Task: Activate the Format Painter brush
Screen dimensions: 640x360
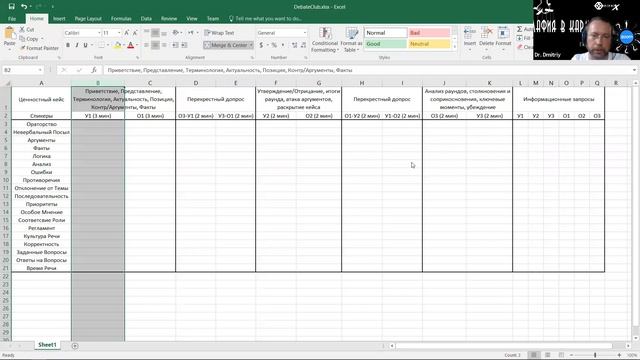Action: pos(39,48)
